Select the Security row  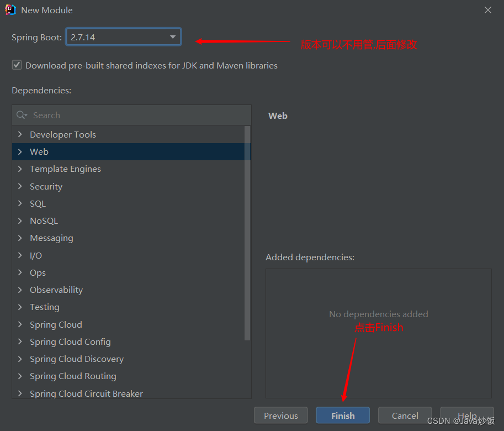(x=128, y=186)
